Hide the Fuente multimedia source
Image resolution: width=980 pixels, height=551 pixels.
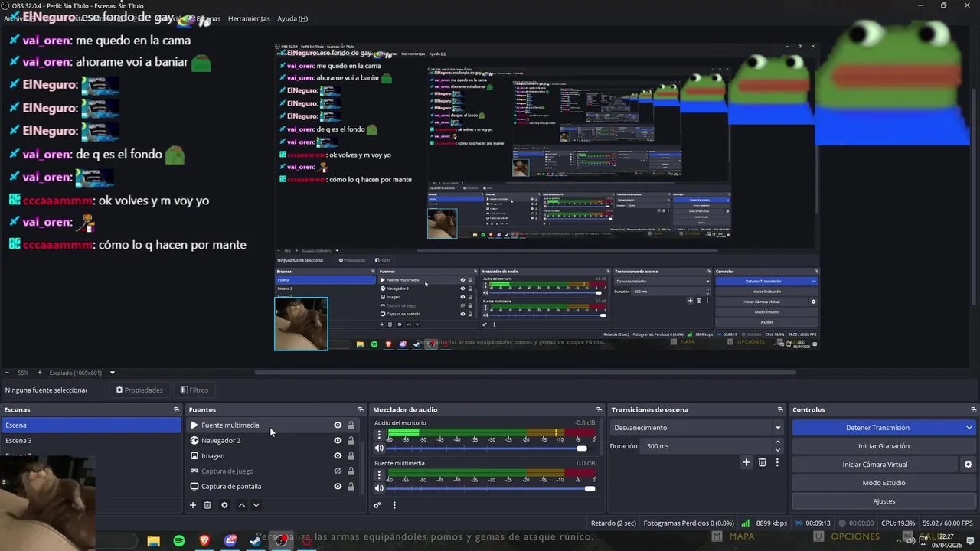[338, 425]
